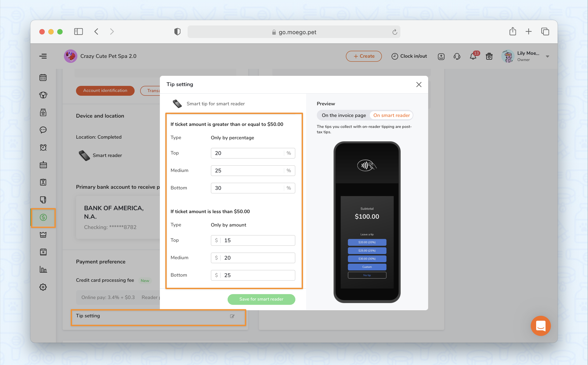Click the Save for smart reader button
This screenshot has height=365, width=588.
point(261,299)
